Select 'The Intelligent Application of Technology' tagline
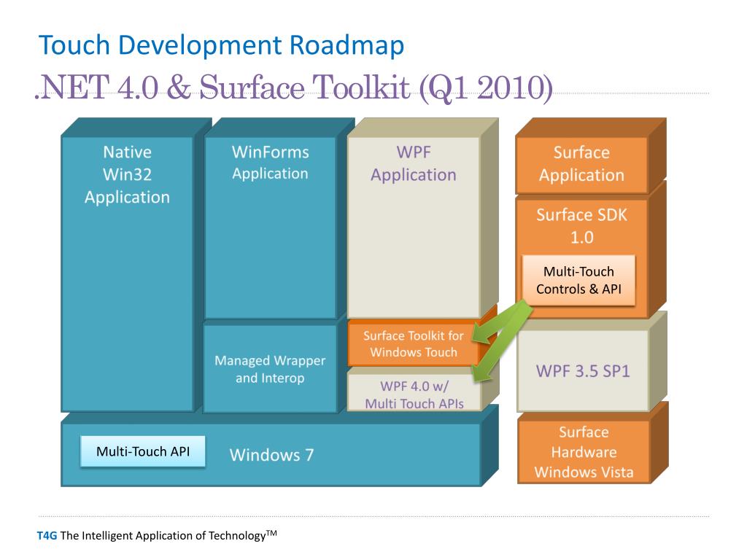The image size is (747, 560). pyautogui.click(x=169, y=536)
